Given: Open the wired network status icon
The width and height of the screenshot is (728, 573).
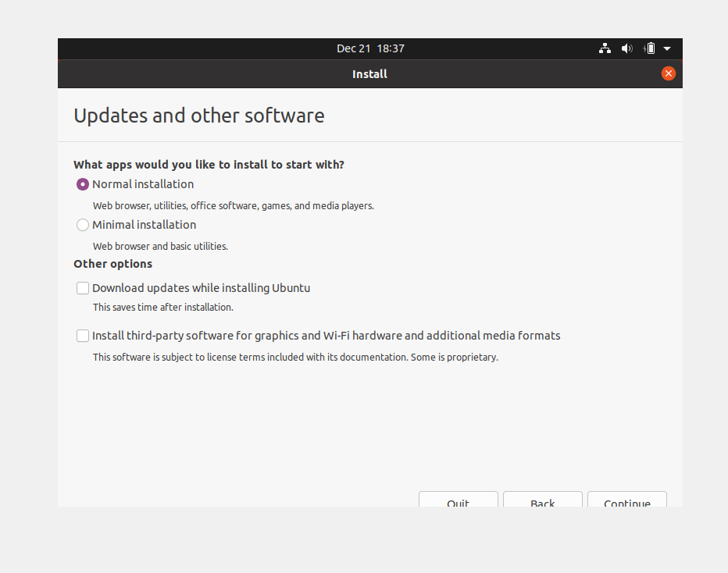Looking at the screenshot, I should click(x=605, y=48).
